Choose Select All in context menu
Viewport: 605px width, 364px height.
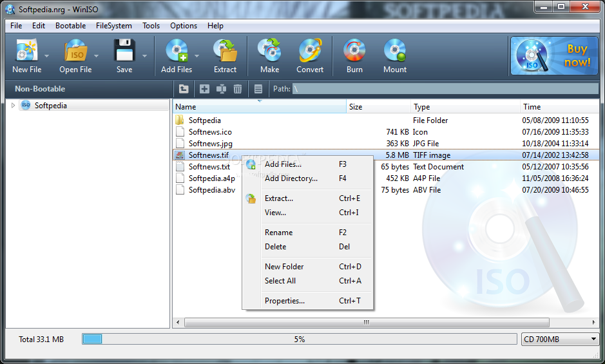click(307, 281)
